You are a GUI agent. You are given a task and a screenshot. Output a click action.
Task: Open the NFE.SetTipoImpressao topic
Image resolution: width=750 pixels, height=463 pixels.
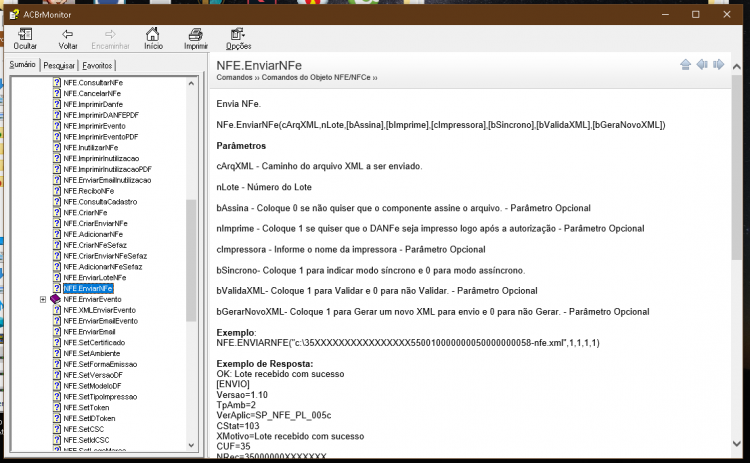point(100,397)
